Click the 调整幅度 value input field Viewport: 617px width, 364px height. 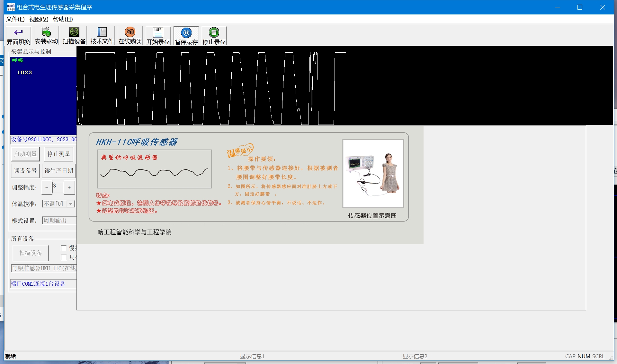pos(58,187)
